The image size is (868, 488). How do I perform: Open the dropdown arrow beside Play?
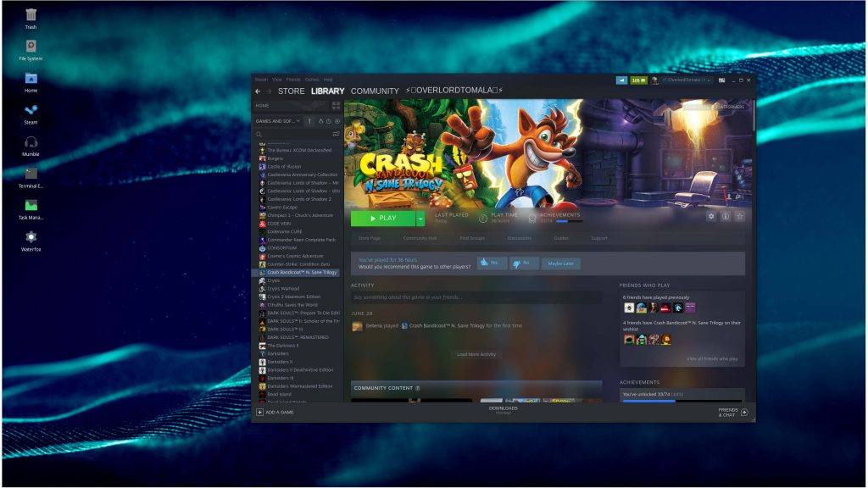420,219
